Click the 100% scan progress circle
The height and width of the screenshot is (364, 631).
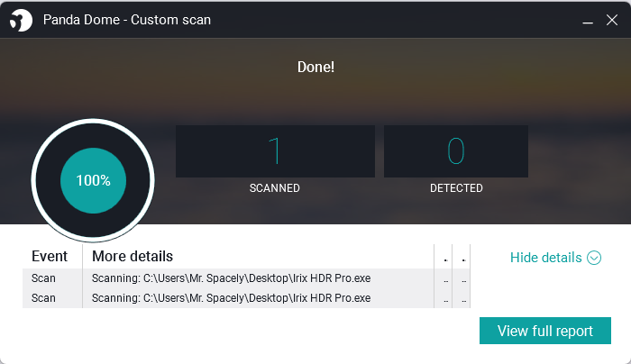coord(93,180)
